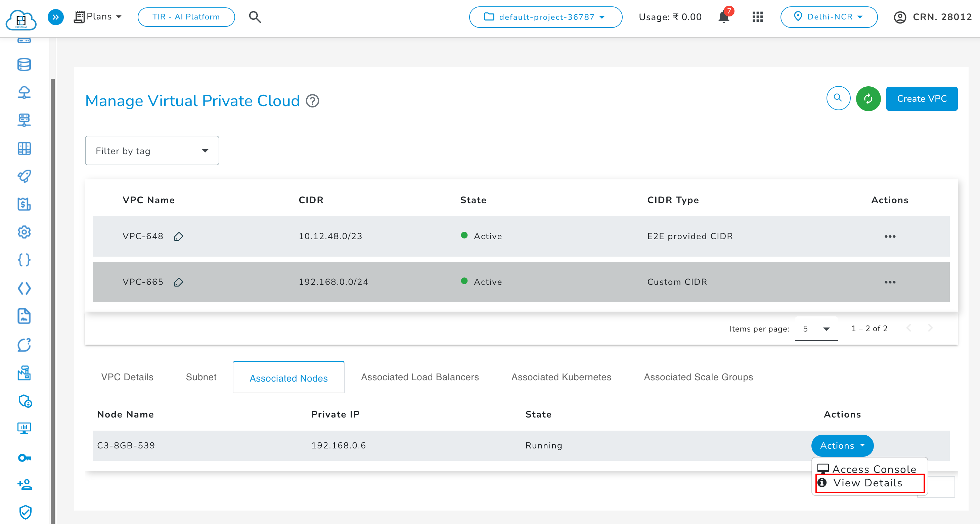
Task: Expand the default-project-36787 selector
Action: click(545, 17)
